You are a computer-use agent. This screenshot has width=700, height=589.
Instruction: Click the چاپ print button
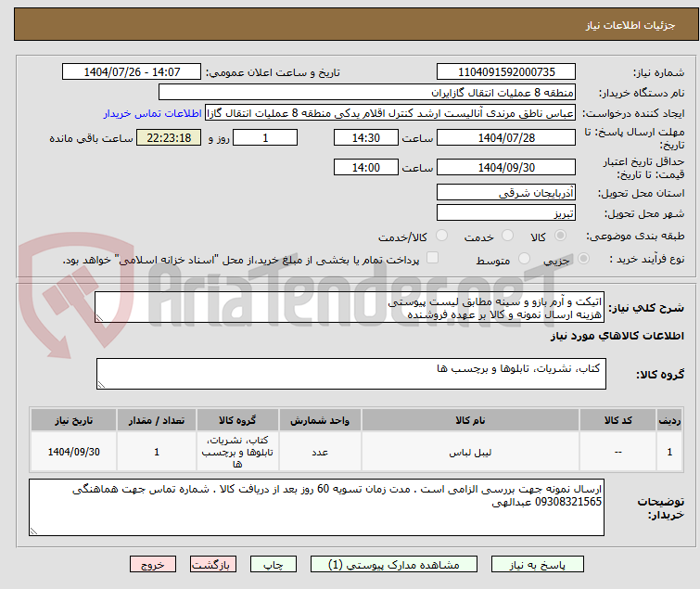tap(273, 565)
